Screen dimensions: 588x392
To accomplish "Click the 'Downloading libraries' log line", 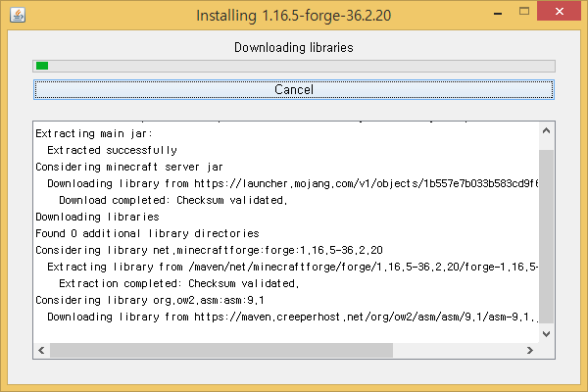I will pos(97,217).
